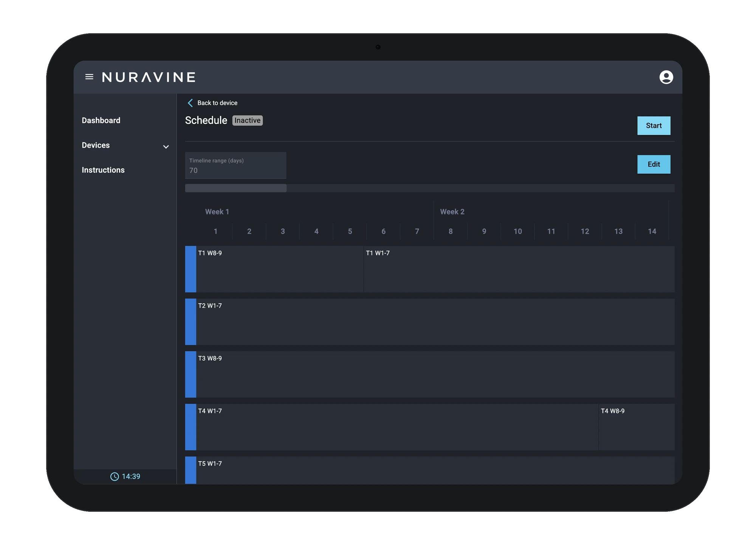
Task: Select the T5 W1-7 schedule block
Action: click(435, 470)
